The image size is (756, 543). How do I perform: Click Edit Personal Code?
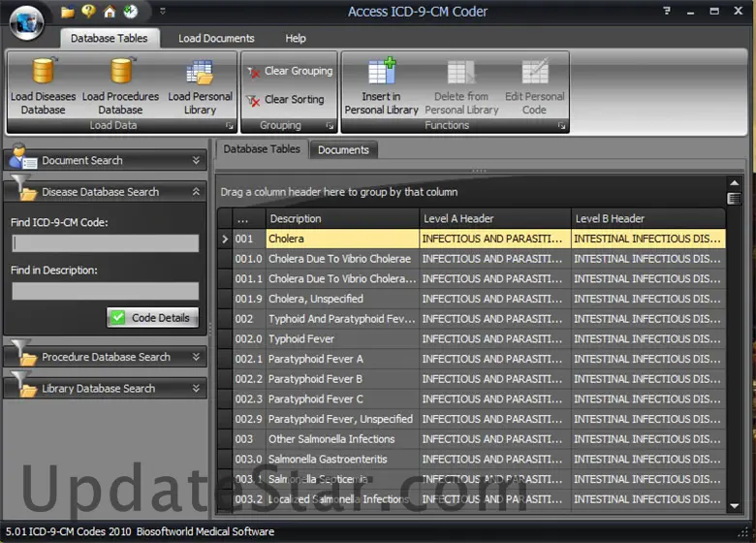(x=535, y=87)
